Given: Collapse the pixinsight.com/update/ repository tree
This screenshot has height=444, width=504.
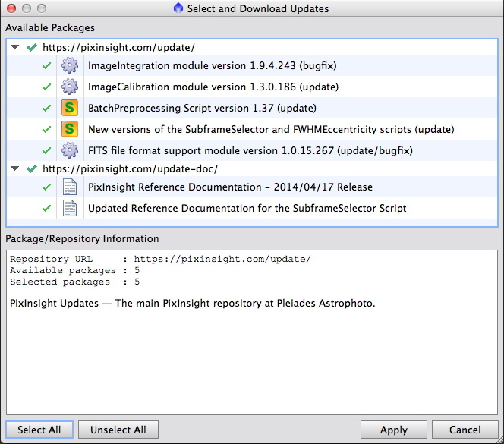Looking at the screenshot, I should (14, 47).
